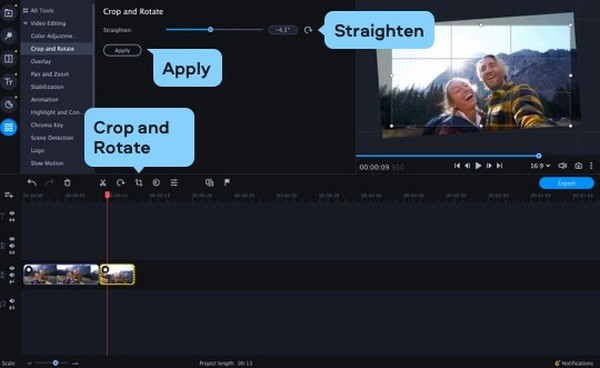Skip to the beginning of the project

pyautogui.click(x=457, y=166)
